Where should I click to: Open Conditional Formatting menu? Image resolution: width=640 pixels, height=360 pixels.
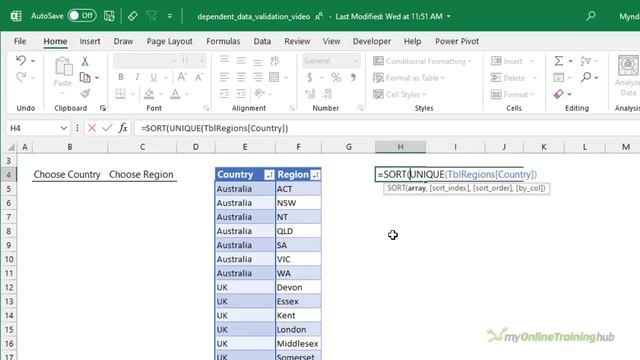(422, 61)
